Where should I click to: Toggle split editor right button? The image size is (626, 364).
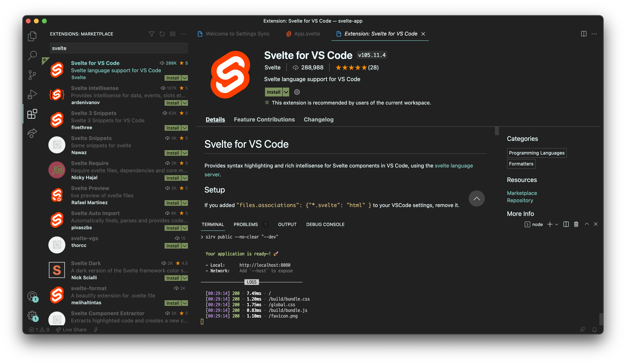[583, 34]
